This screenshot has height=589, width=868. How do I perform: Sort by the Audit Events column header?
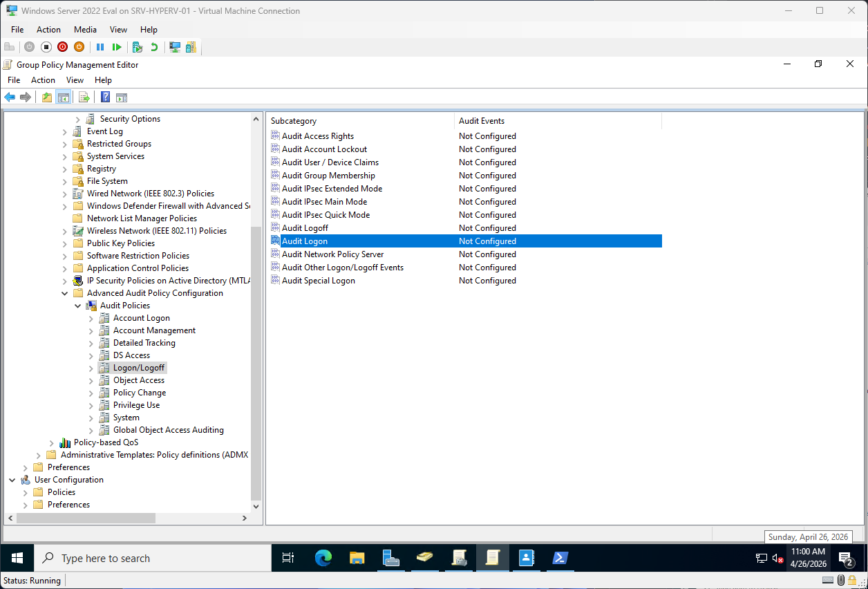pyautogui.click(x=558, y=121)
